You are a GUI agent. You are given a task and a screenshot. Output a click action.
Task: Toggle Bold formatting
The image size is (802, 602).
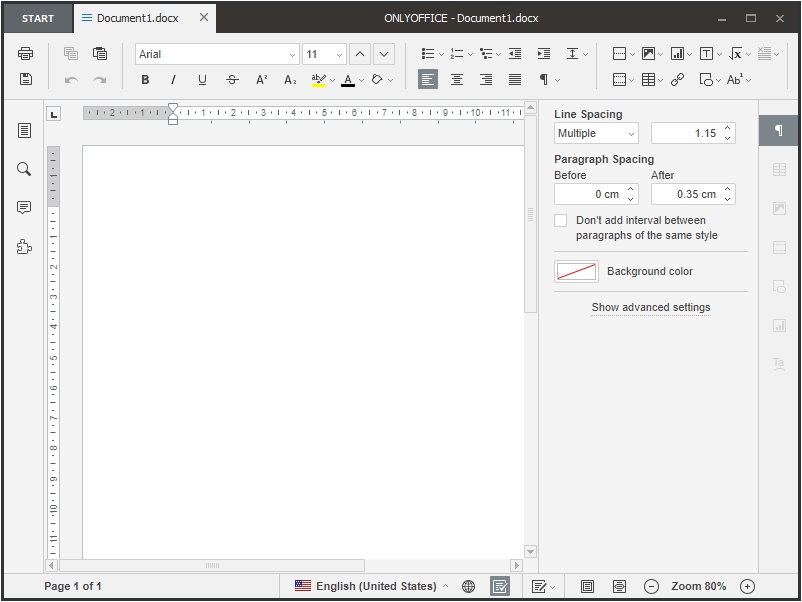[145, 80]
